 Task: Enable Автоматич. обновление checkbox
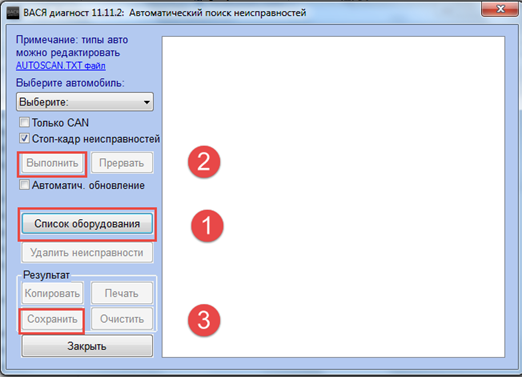[24, 185]
